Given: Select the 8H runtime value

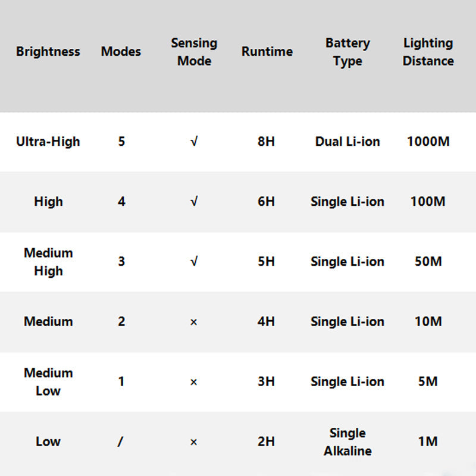Looking at the screenshot, I should pyautogui.click(x=266, y=142).
